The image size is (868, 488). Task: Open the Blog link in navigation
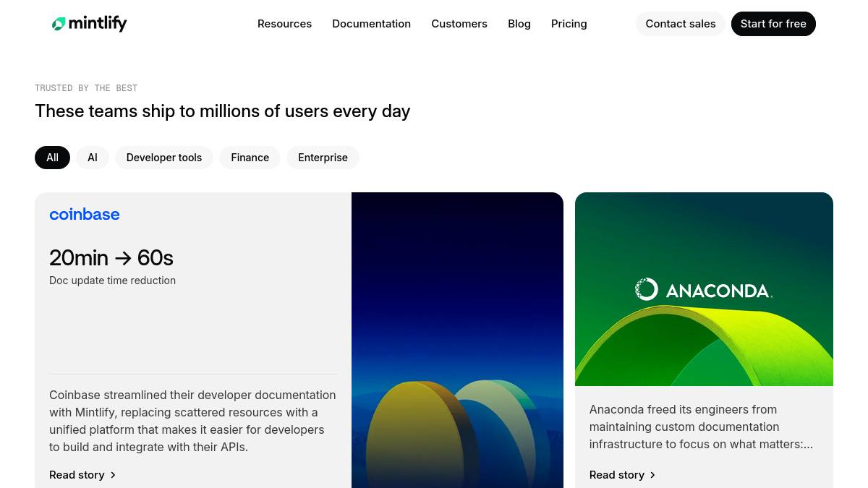click(x=519, y=24)
